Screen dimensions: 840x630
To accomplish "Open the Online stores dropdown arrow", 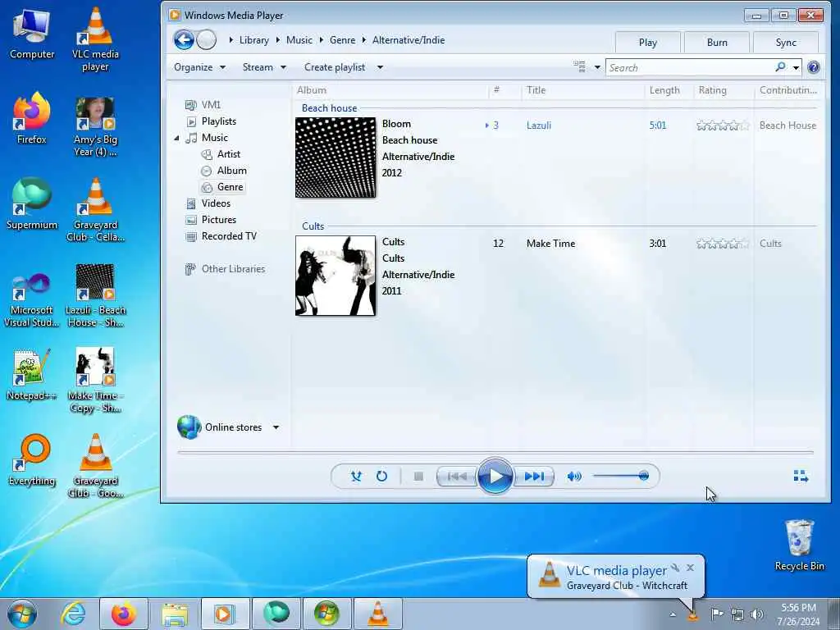I will 276,427.
